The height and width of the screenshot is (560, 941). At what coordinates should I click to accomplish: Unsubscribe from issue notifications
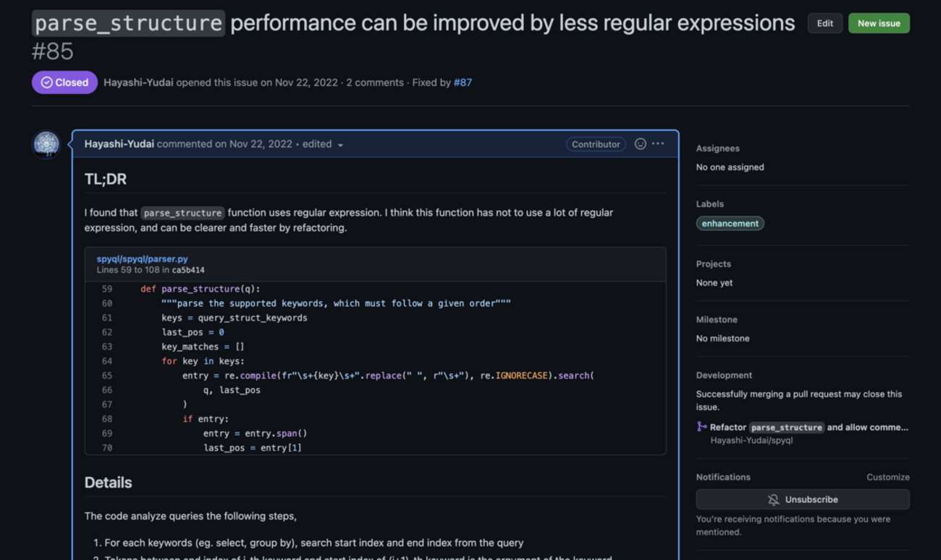[803, 499]
